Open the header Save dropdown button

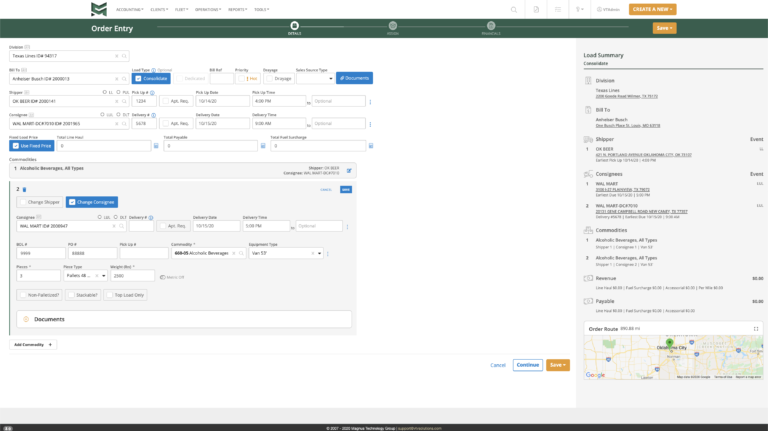pyautogui.click(x=664, y=28)
